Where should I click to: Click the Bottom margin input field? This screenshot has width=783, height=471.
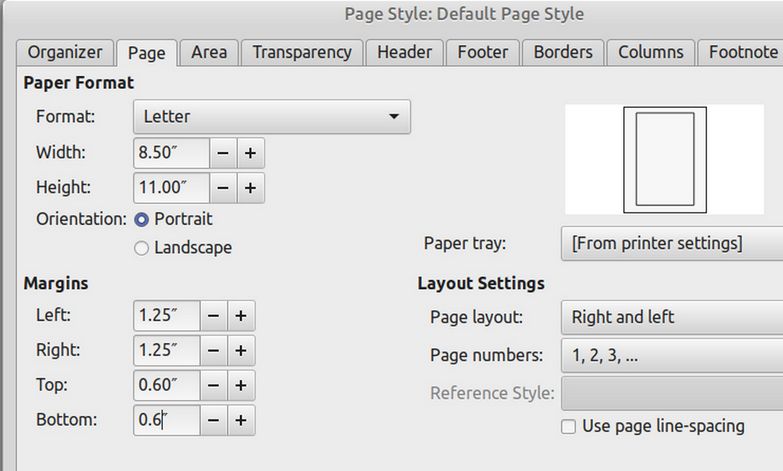click(166, 420)
